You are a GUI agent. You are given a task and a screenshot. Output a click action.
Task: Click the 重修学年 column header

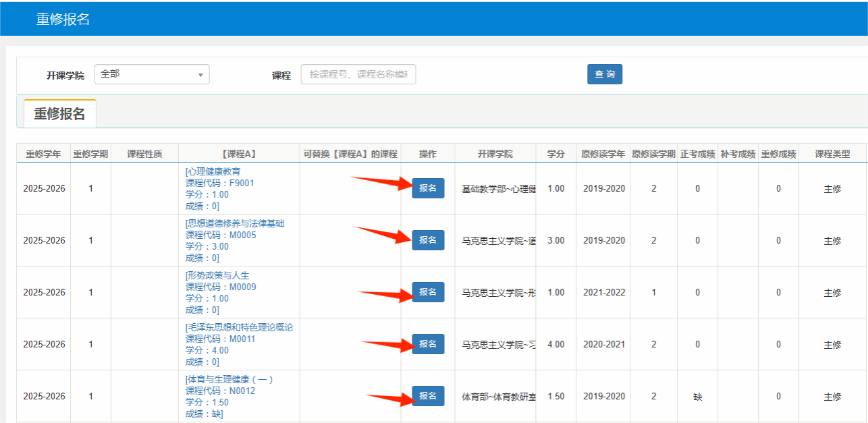tap(43, 154)
